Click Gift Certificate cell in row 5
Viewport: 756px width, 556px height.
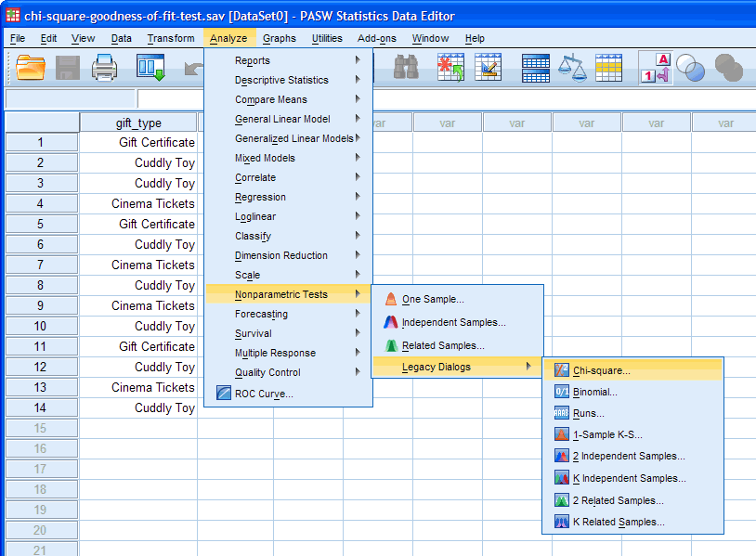tap(138, 224)
